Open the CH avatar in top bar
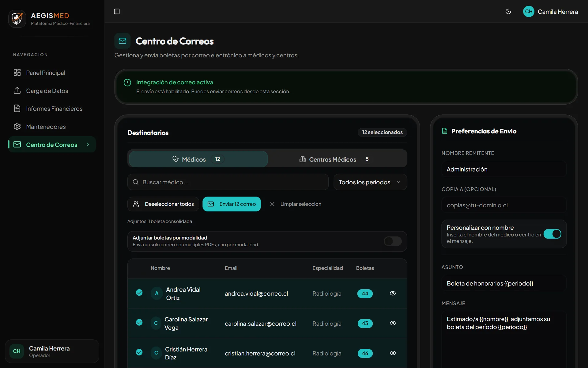Viewport: 588px width, 368px height. pos(529,12)
